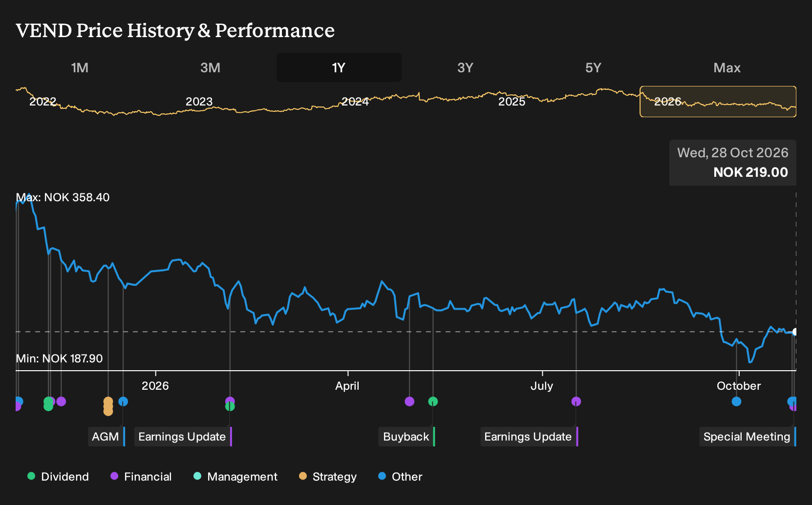Click the blue event dot below October

point(736,401)
